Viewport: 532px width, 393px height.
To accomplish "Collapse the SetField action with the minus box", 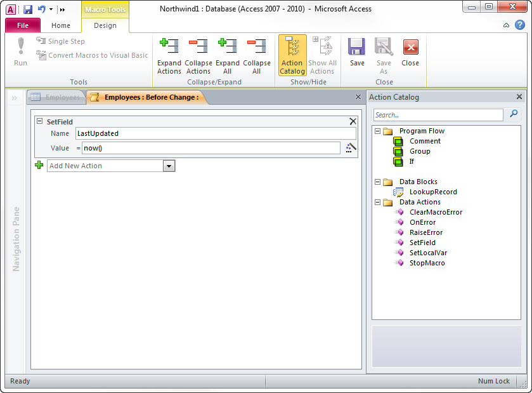I will 40,121.
